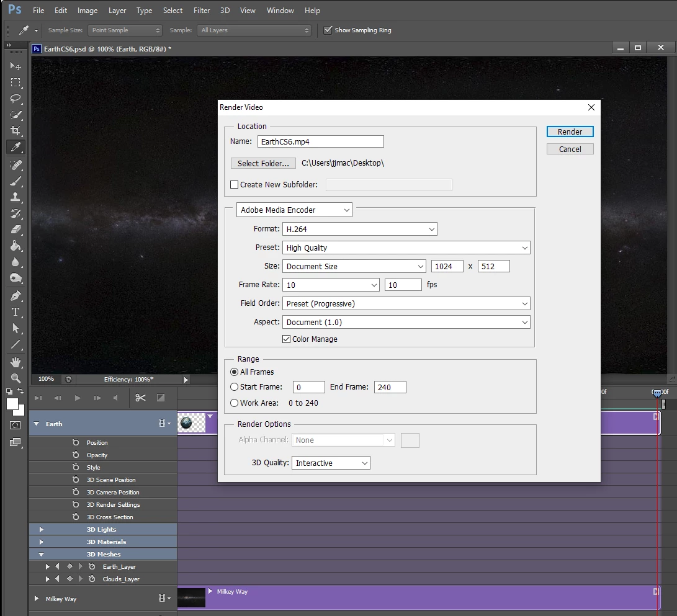
Task: Click the End Frame input field
Action: tap(390, 387)
